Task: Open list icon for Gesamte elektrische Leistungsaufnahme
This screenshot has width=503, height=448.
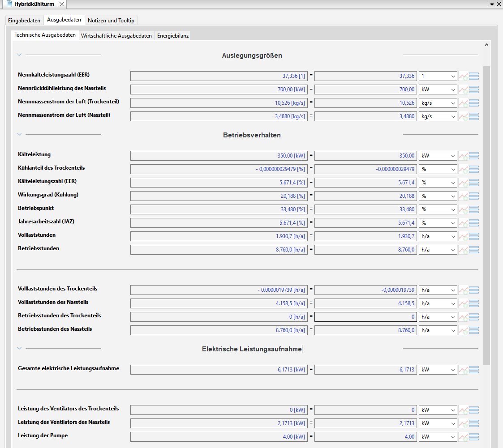Action: click(474, 370)
